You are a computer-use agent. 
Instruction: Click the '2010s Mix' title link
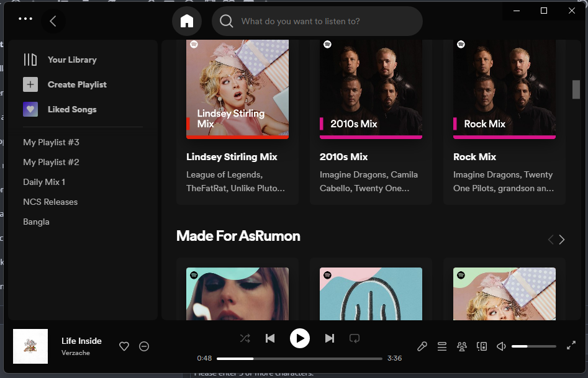(343, 157)
